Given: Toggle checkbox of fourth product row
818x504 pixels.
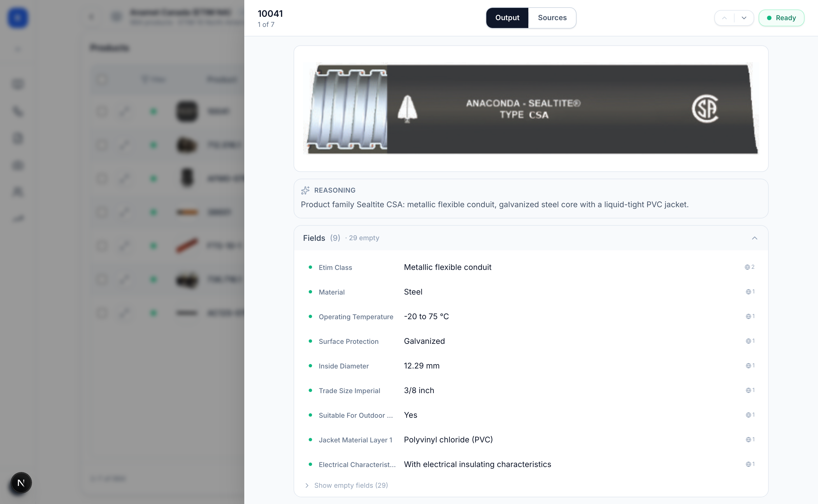Looking at the screenshot, I should pos(102,212).
